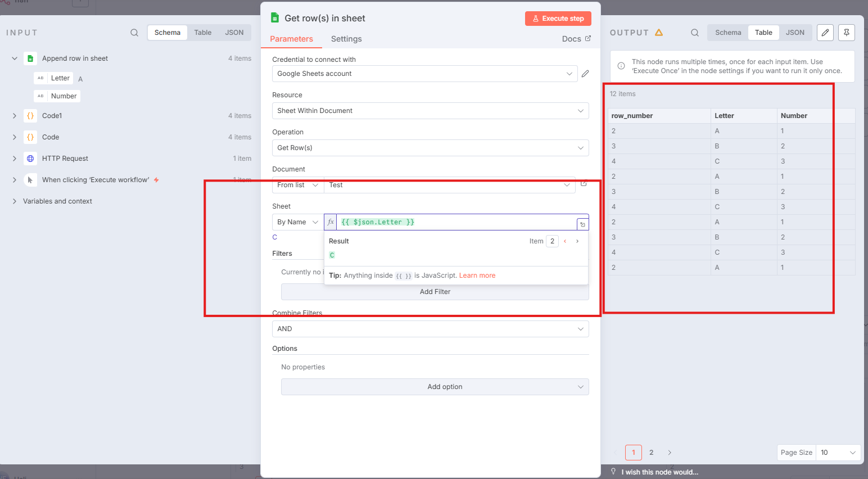Go to page 2 of the output results
The height and width of the screenshot is (479, 868).
click(x=651, y=453)
